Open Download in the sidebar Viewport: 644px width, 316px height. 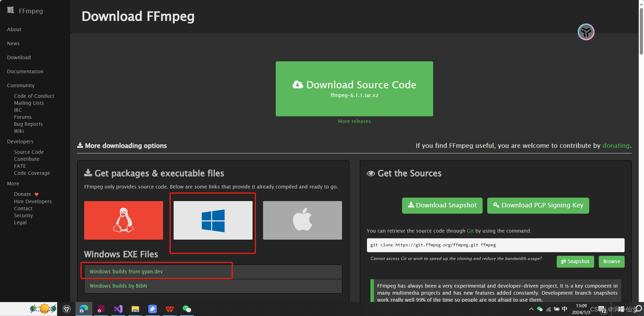pyautogui.click(x=19, y=57)
